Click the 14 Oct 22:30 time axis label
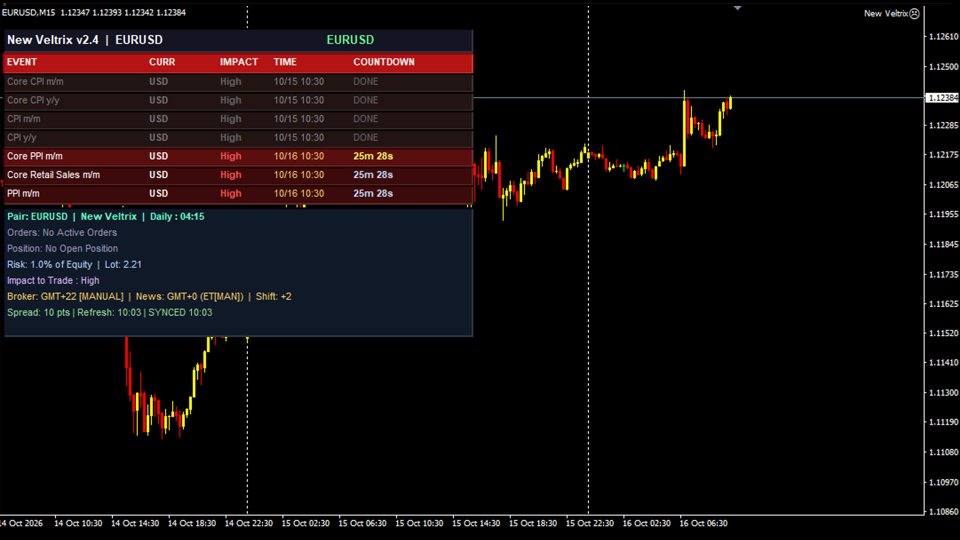 click(x=249, y=523)
